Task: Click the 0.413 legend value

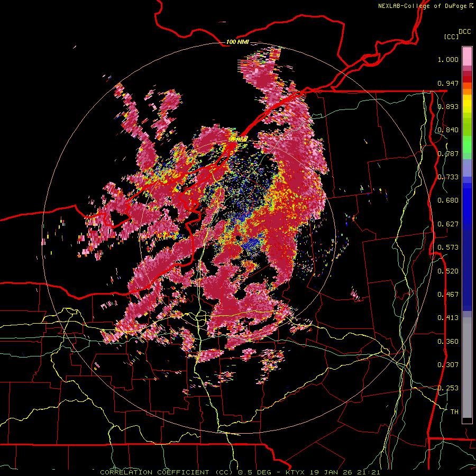Action: 448,318
